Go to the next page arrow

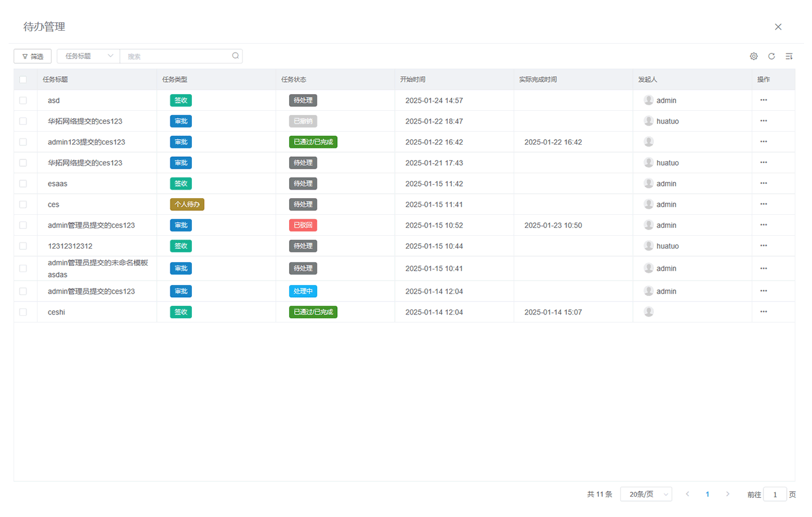click(x=728, y=494)
